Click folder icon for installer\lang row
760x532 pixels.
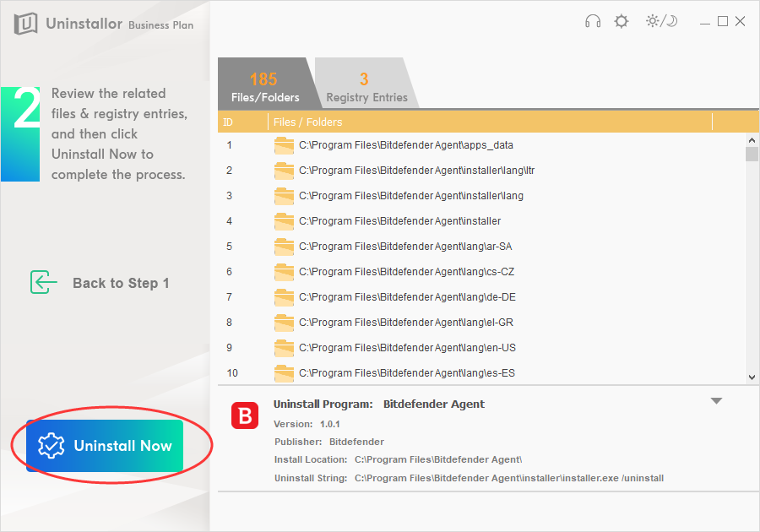coord(284,196)
